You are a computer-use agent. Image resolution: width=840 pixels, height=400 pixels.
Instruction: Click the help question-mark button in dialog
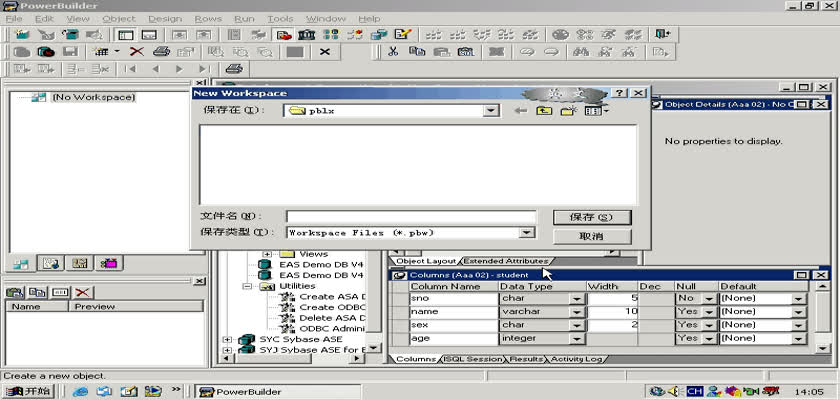pyautogui.click(x=620, y=93)
